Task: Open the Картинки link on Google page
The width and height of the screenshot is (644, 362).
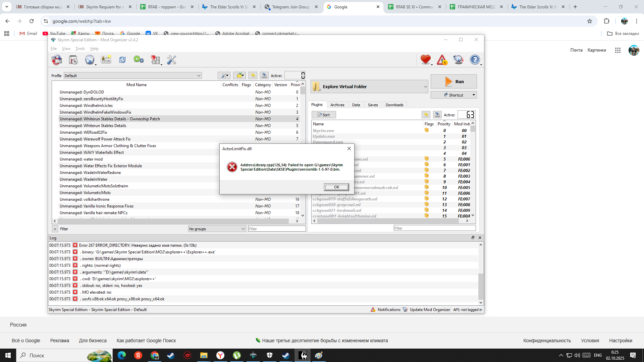Action: coord(597,50)
